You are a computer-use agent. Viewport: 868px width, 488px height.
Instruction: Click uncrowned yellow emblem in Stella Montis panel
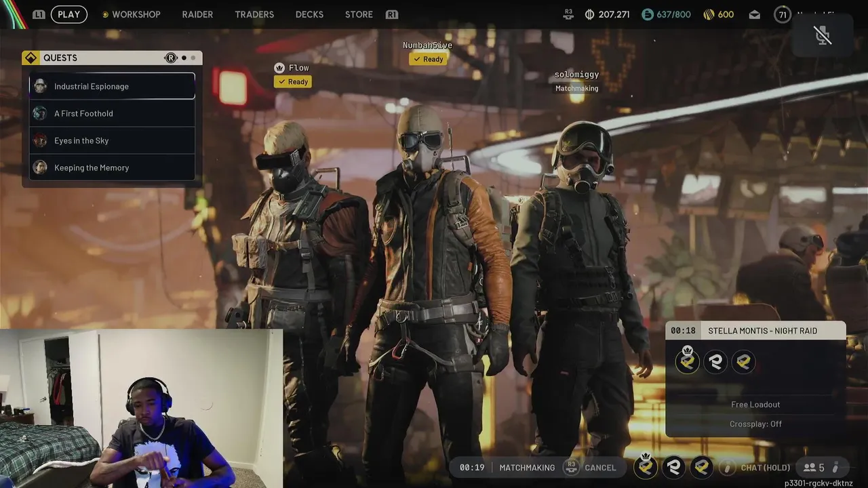(743, 362)
